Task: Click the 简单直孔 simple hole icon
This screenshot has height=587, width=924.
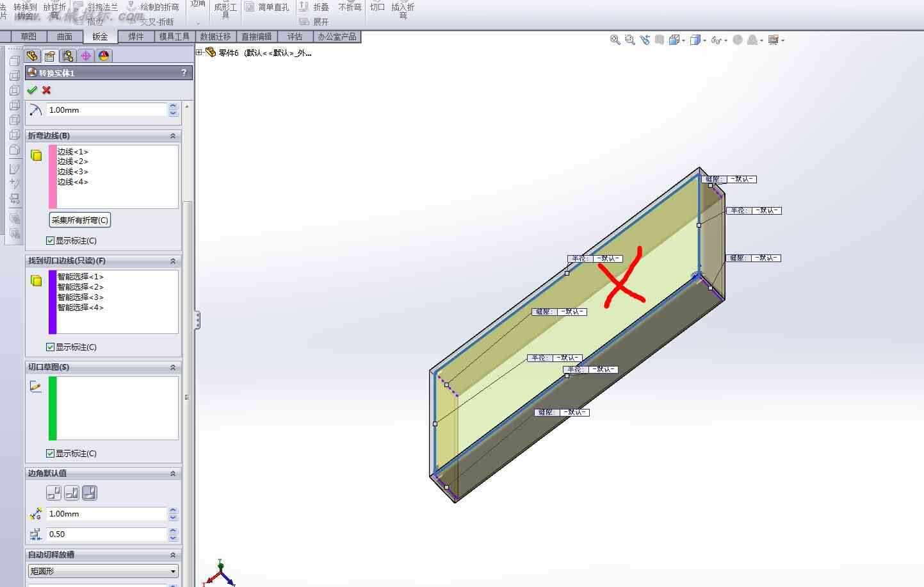Action: coord(250,7)
